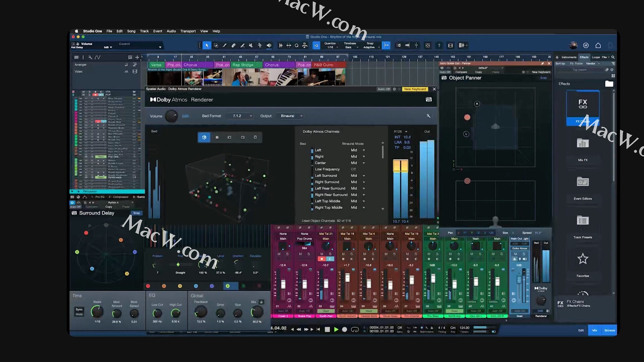Screen dimensions: 644x362
Task: Click the Renderer wrench settings icon
Action: pos(428,116)
